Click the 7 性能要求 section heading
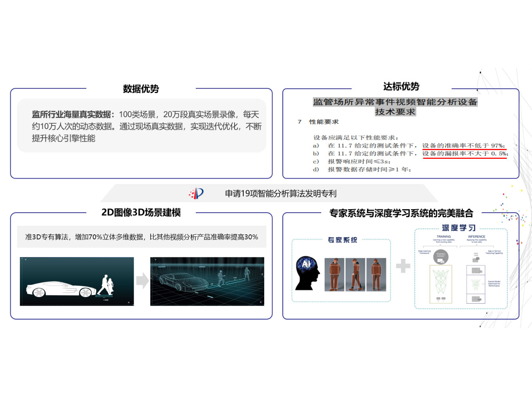532x396 pixels. [318, 122]
